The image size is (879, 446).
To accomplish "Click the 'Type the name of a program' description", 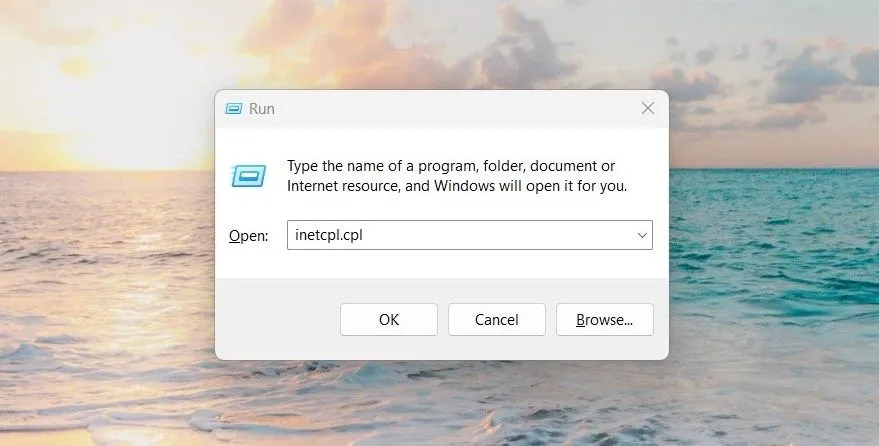I will pyautogui.click(x=457, y=176).
